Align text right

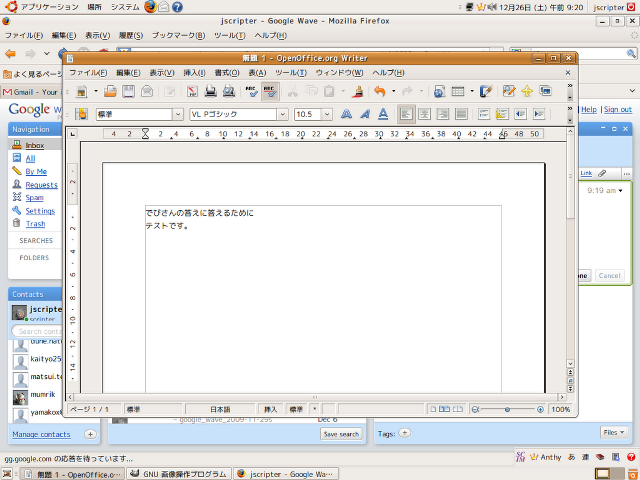click(443, 114)
